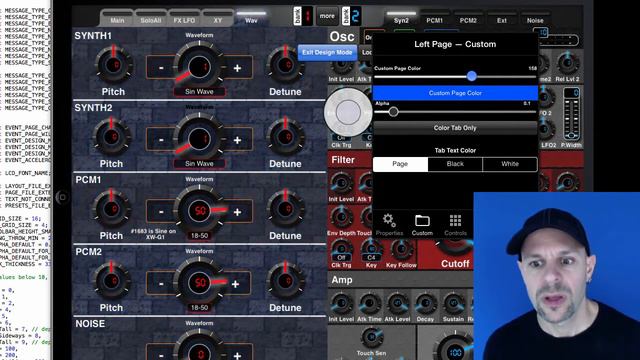
Task: Click the more button
Action: point(327,16)
